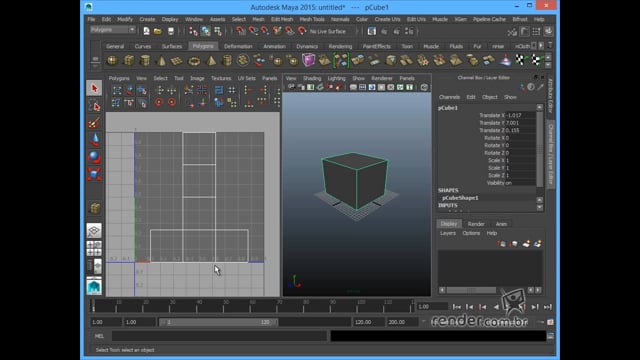
Task: Click the purple cube shelf icon
Action: click(x=309, y=60)
